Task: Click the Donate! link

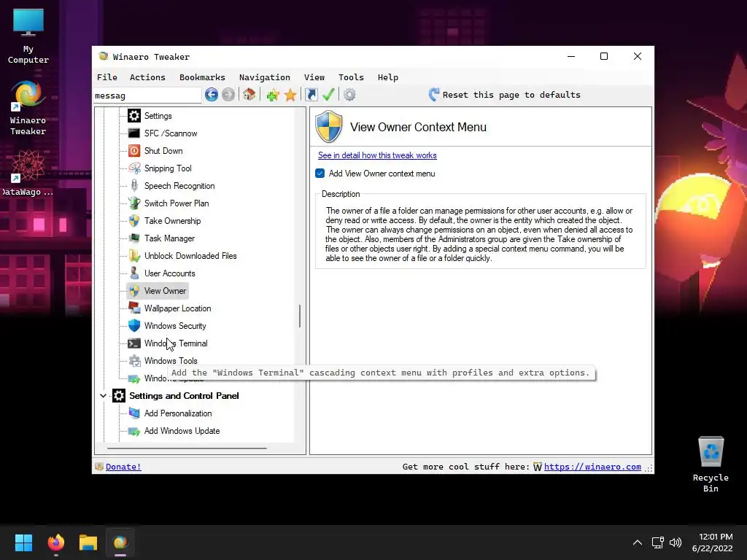Action: (x=123, y=467)
